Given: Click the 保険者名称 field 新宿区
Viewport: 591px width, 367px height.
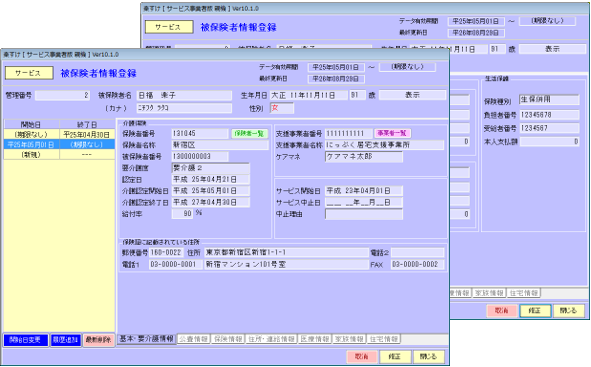Looking at the screenshot, I should point(220,145).
